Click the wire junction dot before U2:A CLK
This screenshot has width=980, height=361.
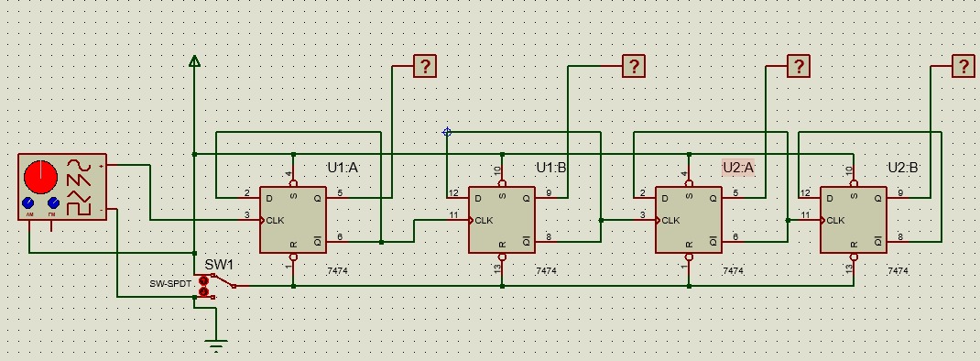point(601,220)
